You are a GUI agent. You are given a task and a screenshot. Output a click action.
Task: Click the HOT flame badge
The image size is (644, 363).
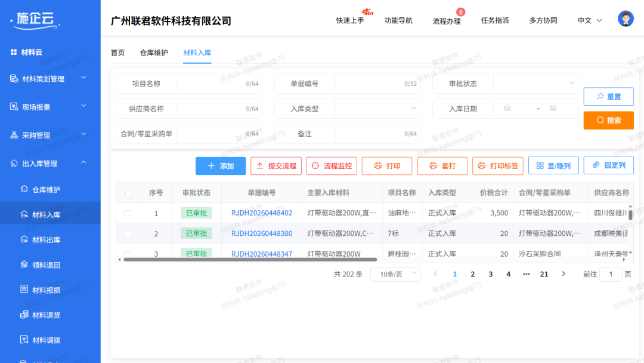(367, 11)
